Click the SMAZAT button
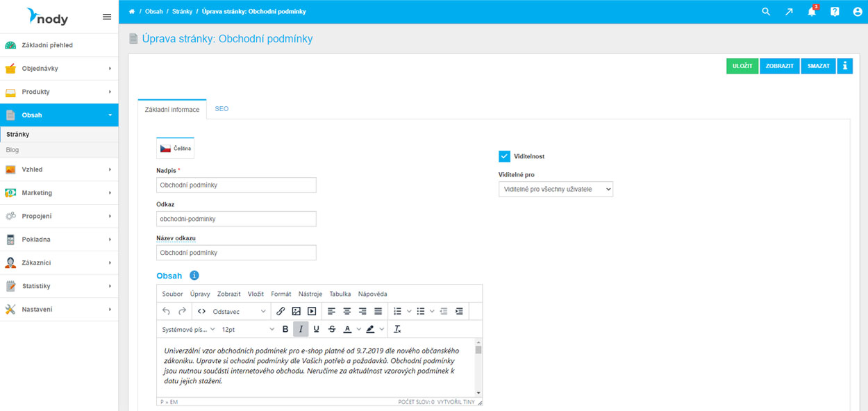868x411 pixels. pyautogui.click(x=818, y=66)
